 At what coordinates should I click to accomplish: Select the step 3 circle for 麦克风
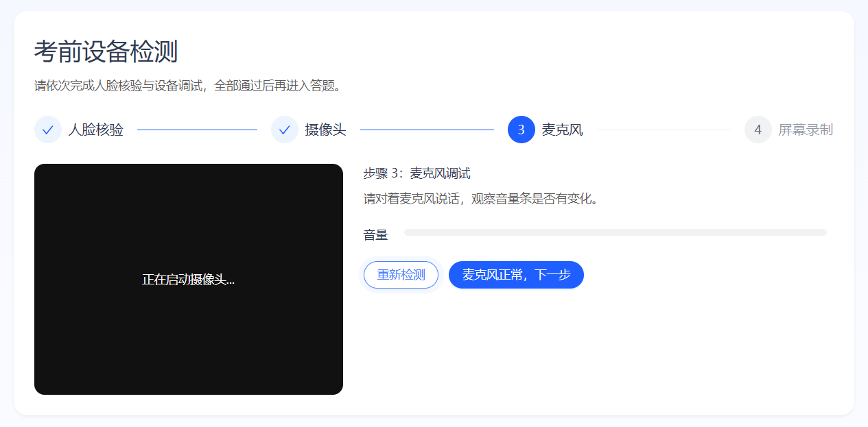coord(521,130)
